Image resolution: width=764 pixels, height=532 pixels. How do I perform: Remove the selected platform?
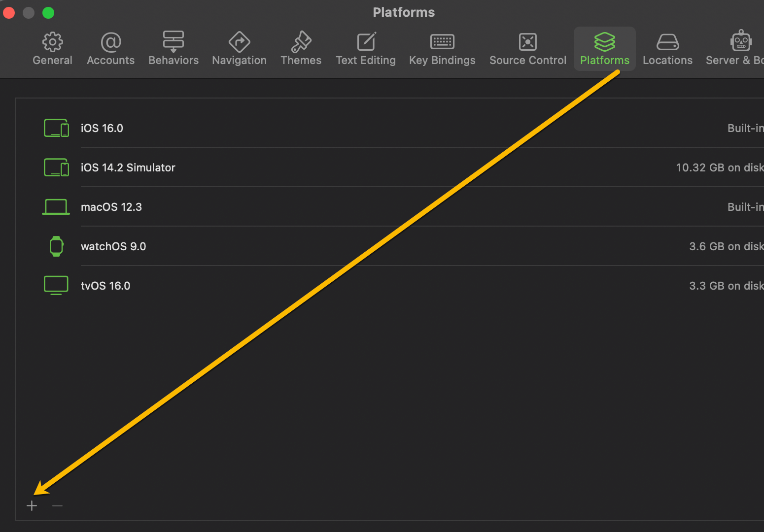(x=57, y=505)
